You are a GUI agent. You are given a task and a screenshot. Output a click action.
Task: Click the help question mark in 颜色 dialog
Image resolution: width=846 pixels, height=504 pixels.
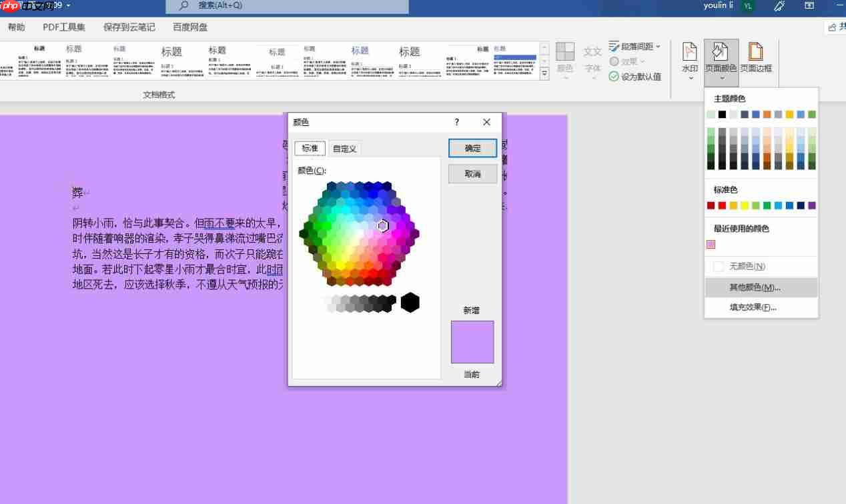coord(456,122)
